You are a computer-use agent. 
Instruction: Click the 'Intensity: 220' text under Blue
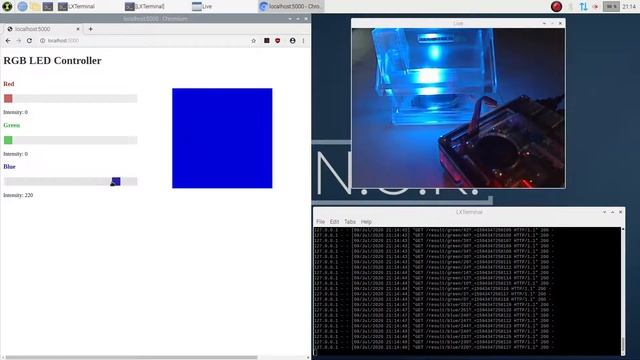tap(18, 195)
